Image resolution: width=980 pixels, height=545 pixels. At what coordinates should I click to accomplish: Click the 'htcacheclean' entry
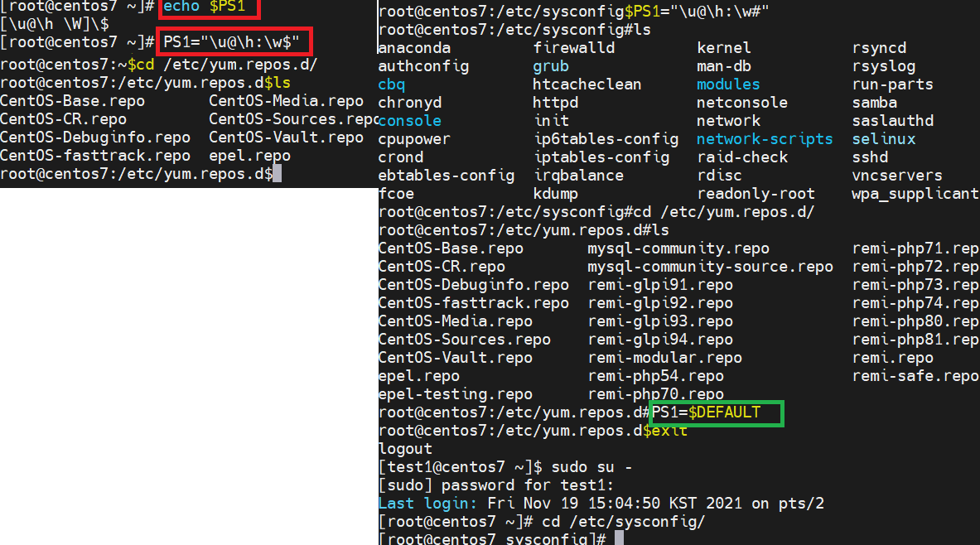coord(587,84)
